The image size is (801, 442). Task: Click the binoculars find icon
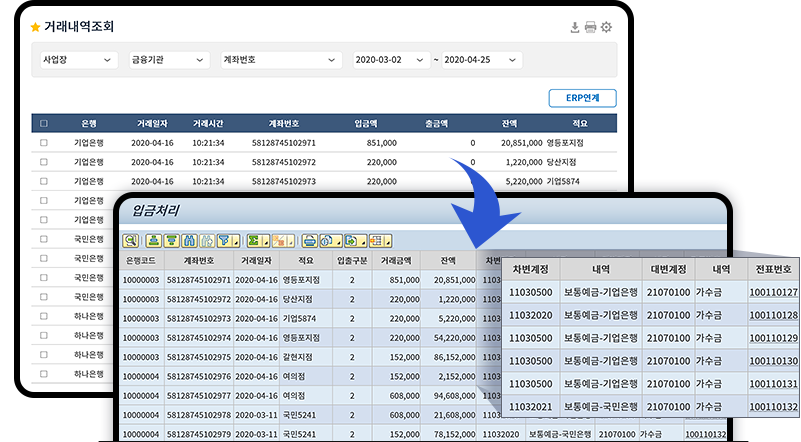click(x=189, y=240)
